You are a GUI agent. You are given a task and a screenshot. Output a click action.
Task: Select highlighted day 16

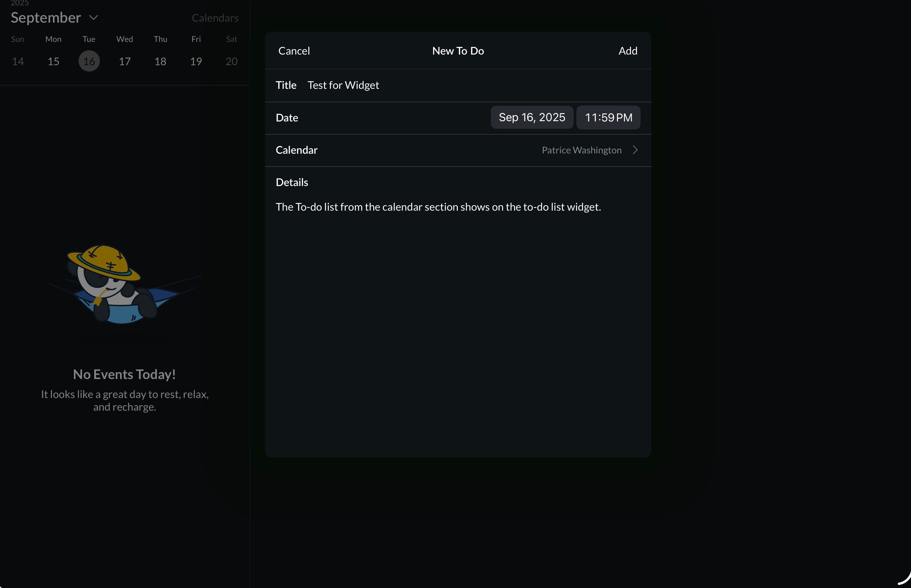tap(89, 61)
